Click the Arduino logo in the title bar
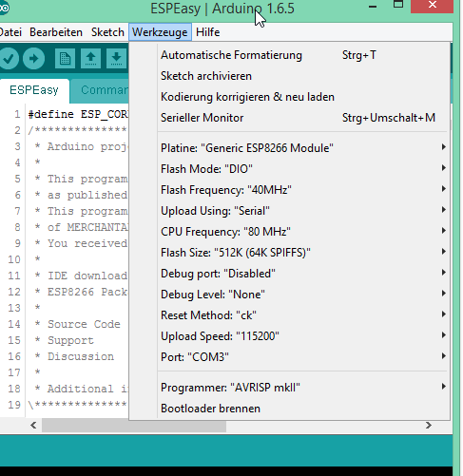463x476 pixels. click(x=4, y=8)
